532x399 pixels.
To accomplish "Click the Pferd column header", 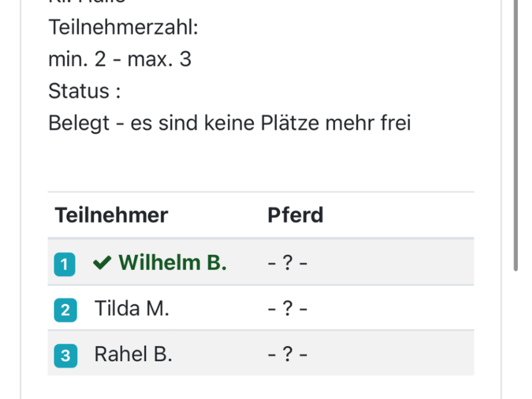I will point(295,215).
